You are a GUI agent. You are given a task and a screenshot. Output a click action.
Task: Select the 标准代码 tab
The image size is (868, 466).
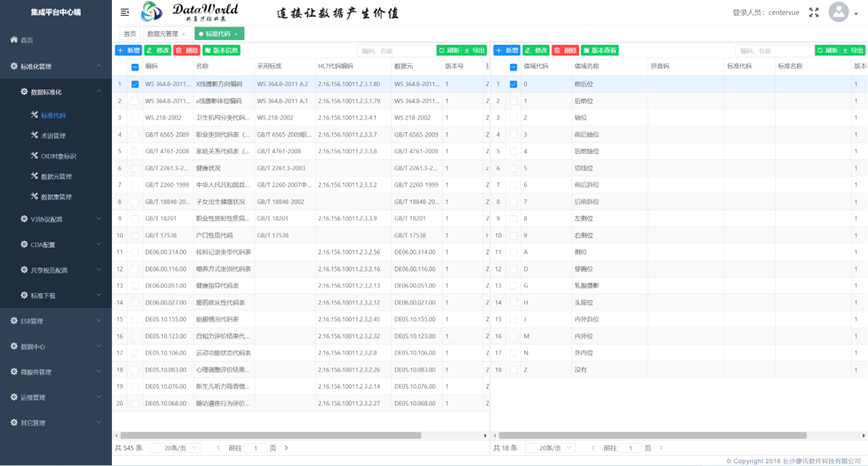click(x=218, y=34)
